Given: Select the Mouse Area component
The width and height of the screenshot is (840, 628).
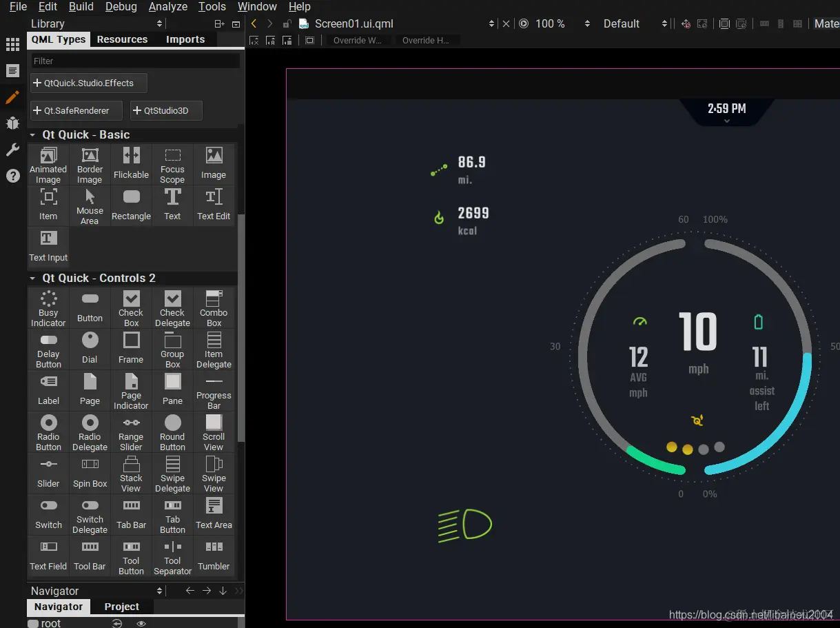Looking at the screenshot, I should [x=90, y=206].
